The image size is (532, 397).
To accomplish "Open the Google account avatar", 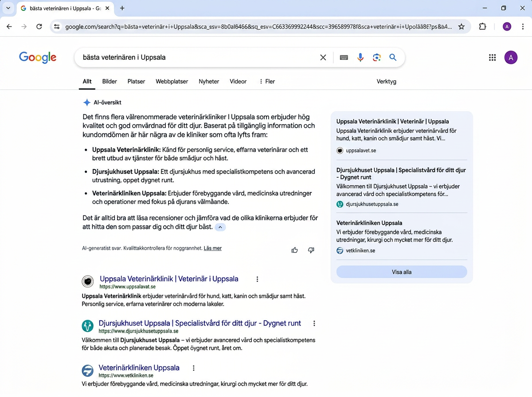I will (511, 57).
